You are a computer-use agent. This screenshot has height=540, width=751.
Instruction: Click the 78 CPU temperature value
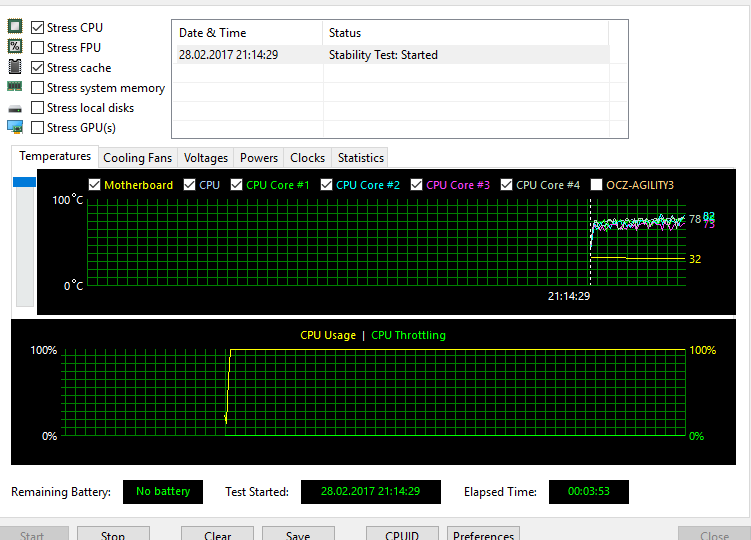(695, 219)
